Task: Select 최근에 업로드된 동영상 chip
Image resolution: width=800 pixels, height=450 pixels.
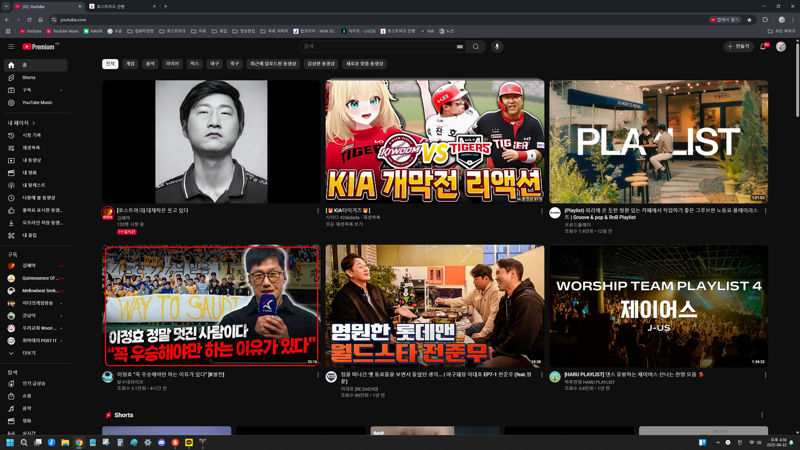Action: [x=273, y=64]
